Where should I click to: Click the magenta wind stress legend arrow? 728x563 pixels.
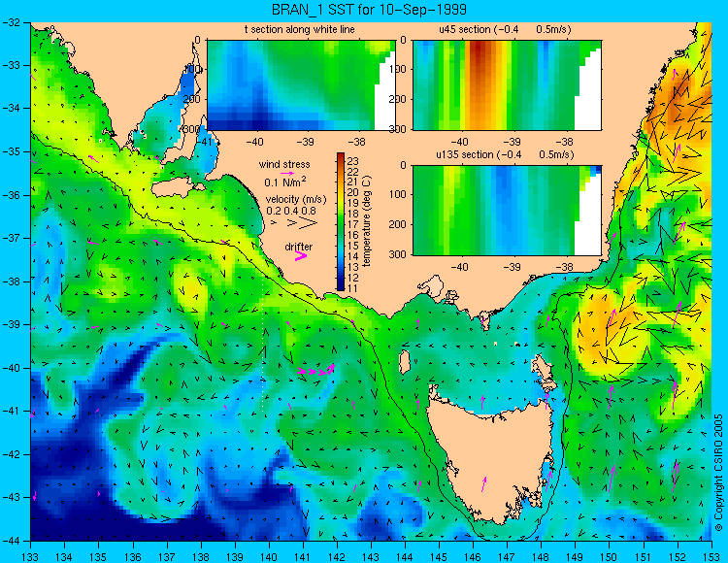[x=287, y=173]
